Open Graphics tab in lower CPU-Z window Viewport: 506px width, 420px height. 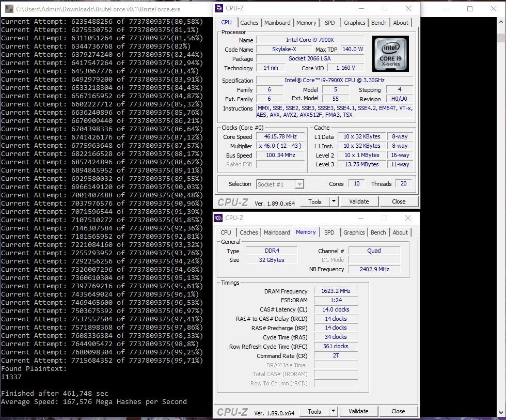354,232
